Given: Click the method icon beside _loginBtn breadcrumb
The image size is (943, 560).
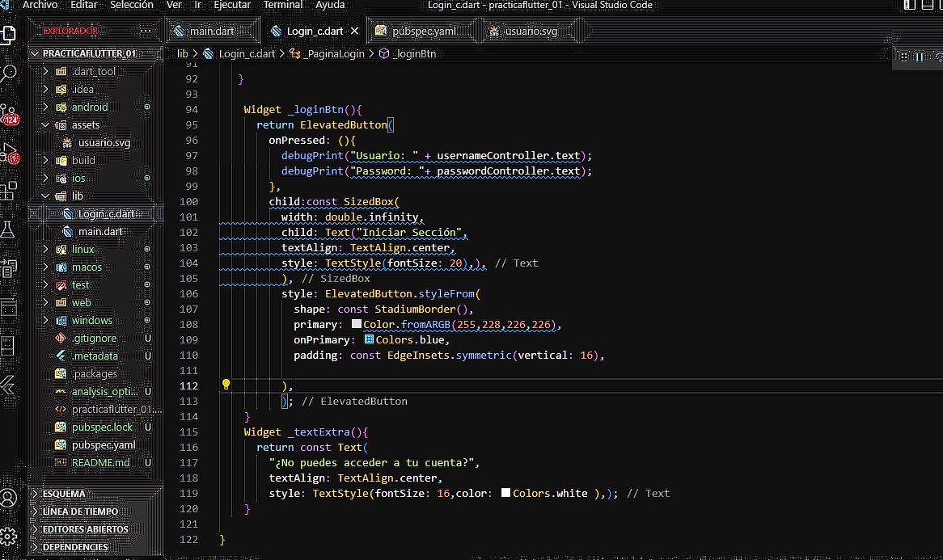Looking at the screenshot, I should click(x=383, y=53).
